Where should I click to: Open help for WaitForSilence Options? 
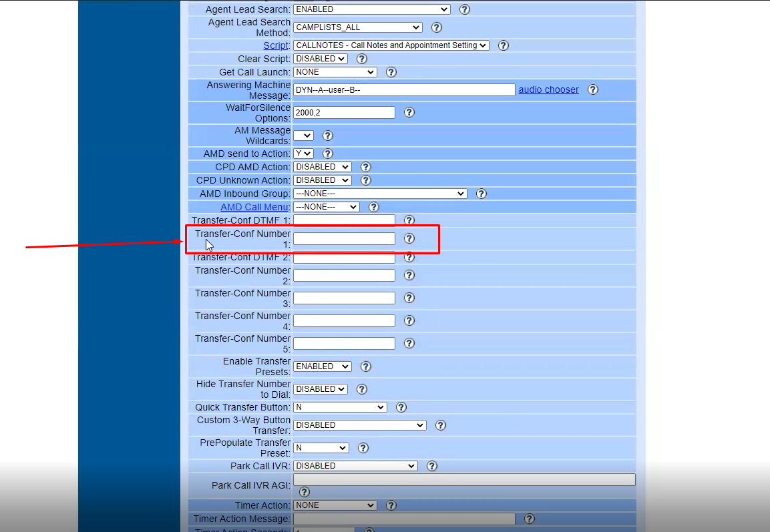(409, 112)
